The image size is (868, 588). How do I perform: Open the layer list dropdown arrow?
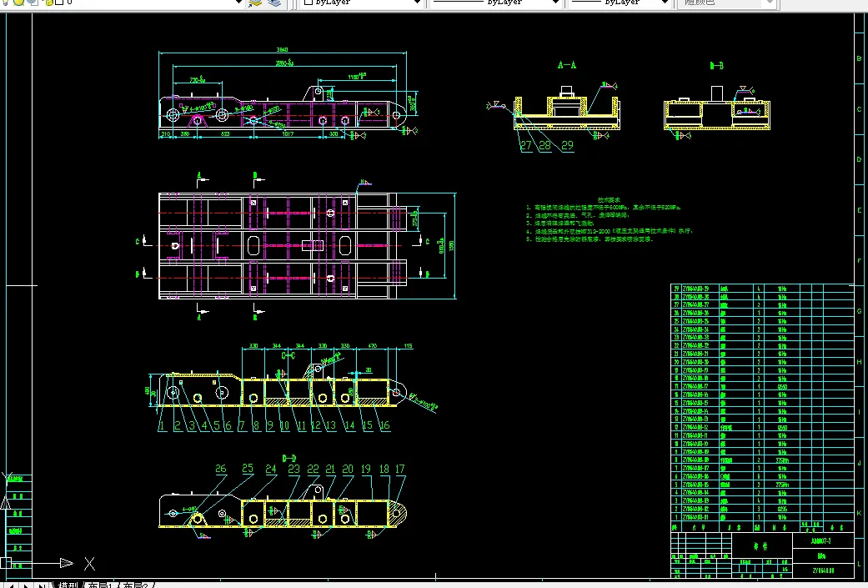pyautogui.click(x=238, y=3)
